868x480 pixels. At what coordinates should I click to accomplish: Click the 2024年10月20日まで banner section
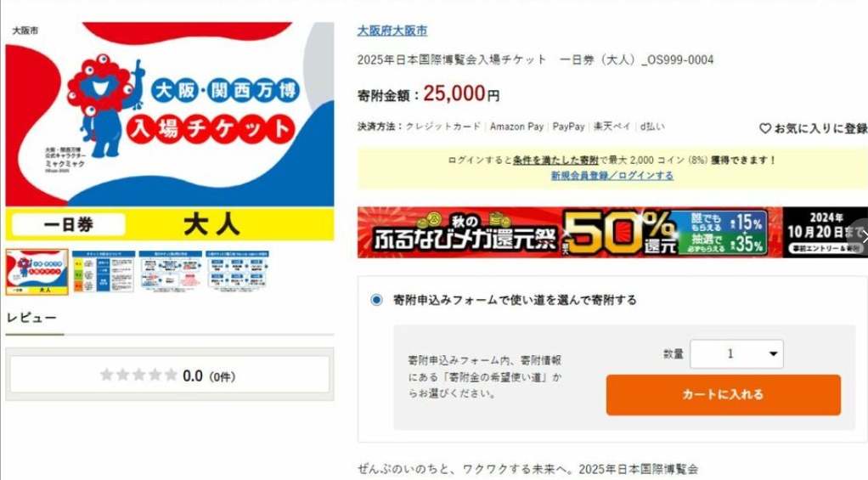coord(824,233)
